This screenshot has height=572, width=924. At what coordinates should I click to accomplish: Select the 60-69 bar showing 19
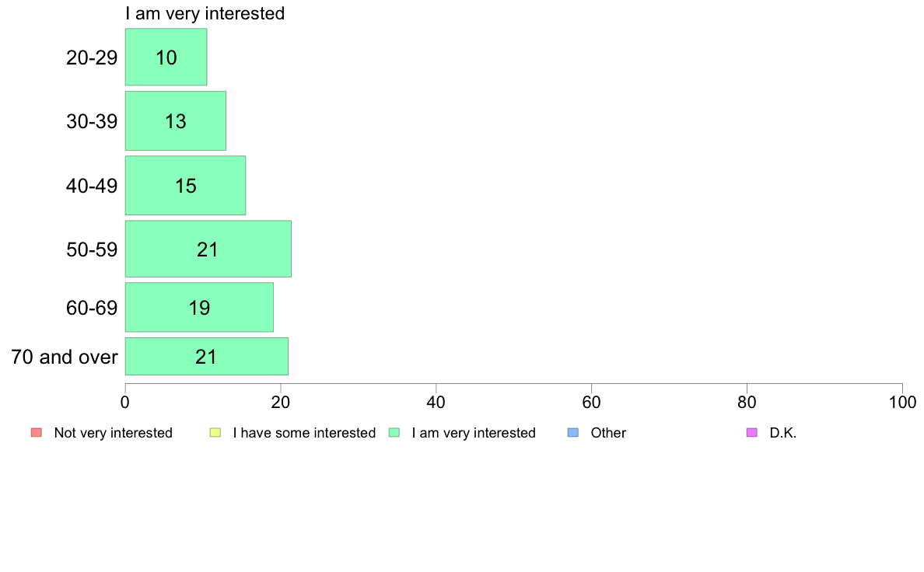click(x=199, y=307)
